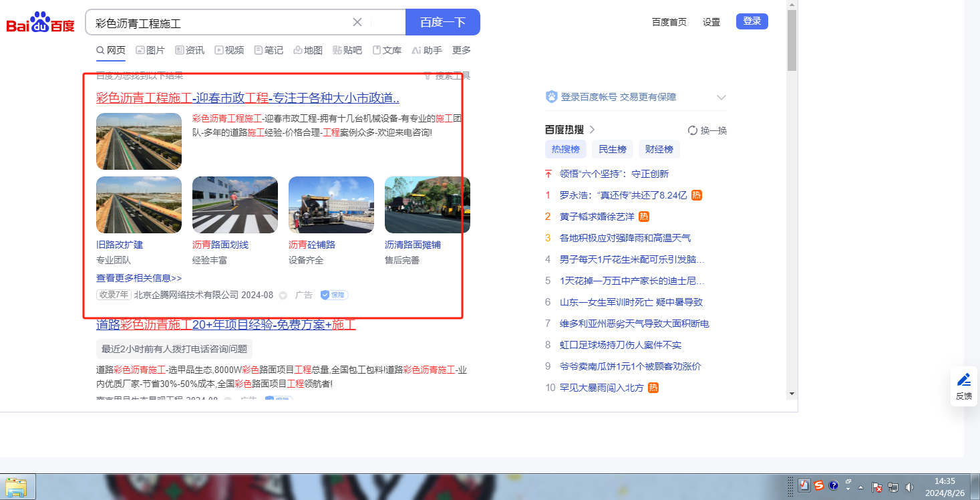Show hidden tray icons arrow
Image resolution: width=980 pixels, height=500 pixels.
pyautogui.click(x=860, y=487)
